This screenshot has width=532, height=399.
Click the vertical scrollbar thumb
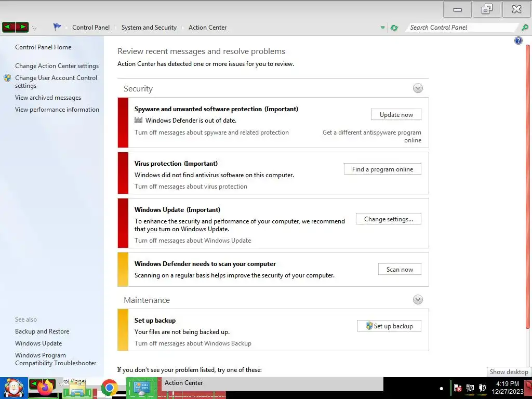pos(528,187)
